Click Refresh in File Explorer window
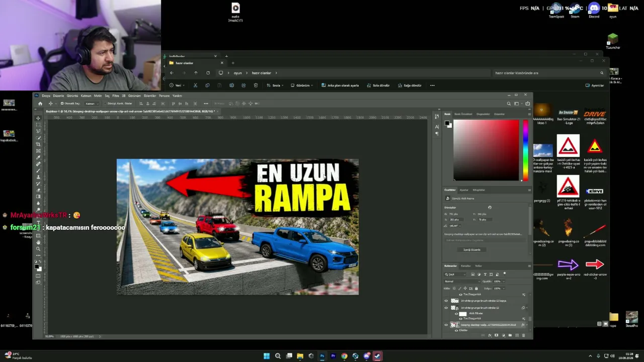The height and width of the screenshot is (362, 644). (208, 73)
